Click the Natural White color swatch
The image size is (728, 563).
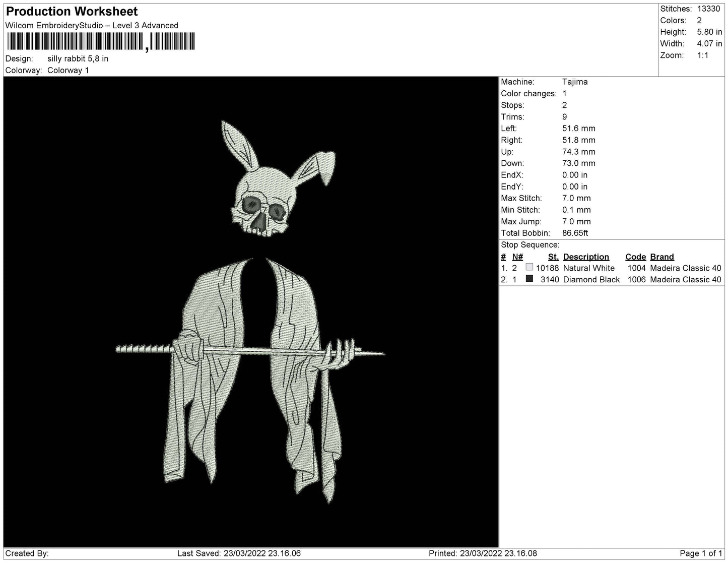point(529,268)
